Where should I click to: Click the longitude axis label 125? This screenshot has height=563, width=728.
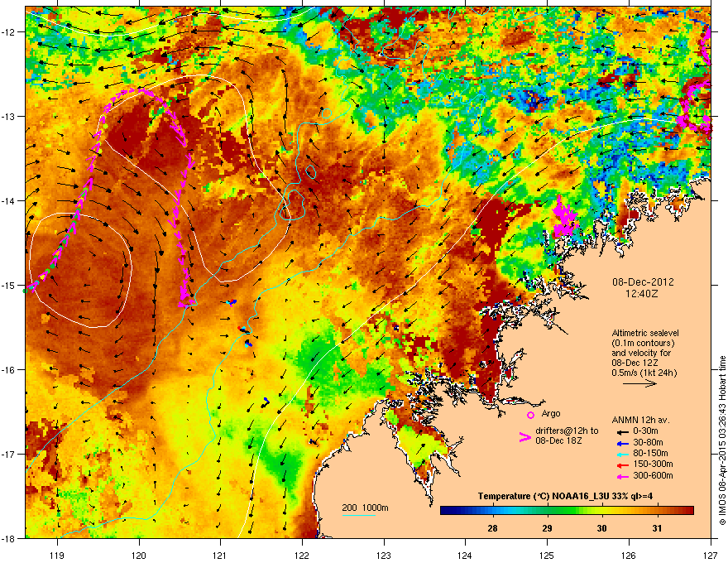547,556
